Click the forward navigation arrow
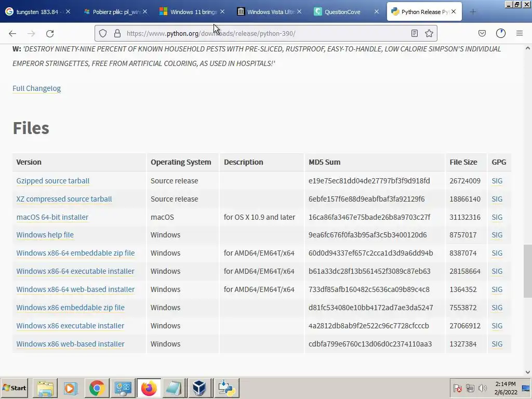The width and height of the screenshot is (532, 399). tap(31, 33)
